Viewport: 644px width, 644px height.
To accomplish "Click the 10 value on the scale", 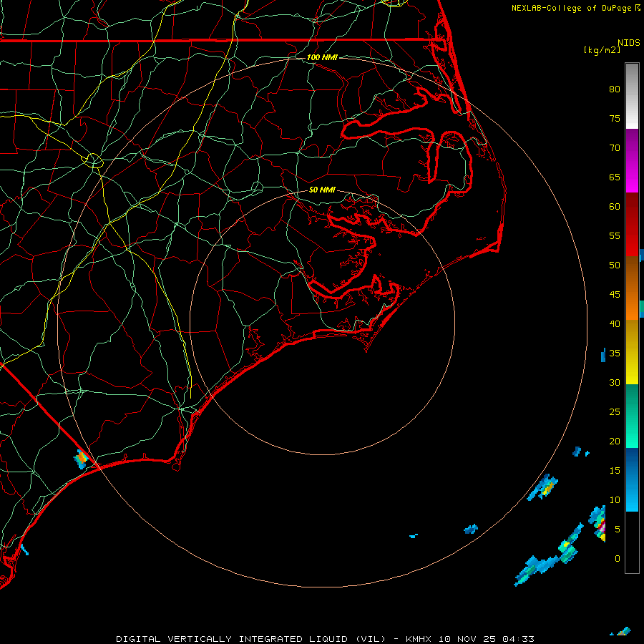I will point(615,500).
